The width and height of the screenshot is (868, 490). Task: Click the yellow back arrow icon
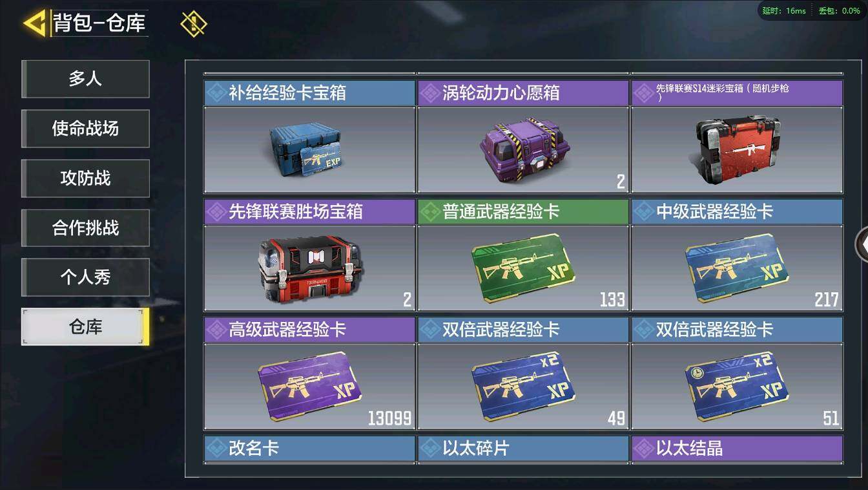click(x=35, y=23)
